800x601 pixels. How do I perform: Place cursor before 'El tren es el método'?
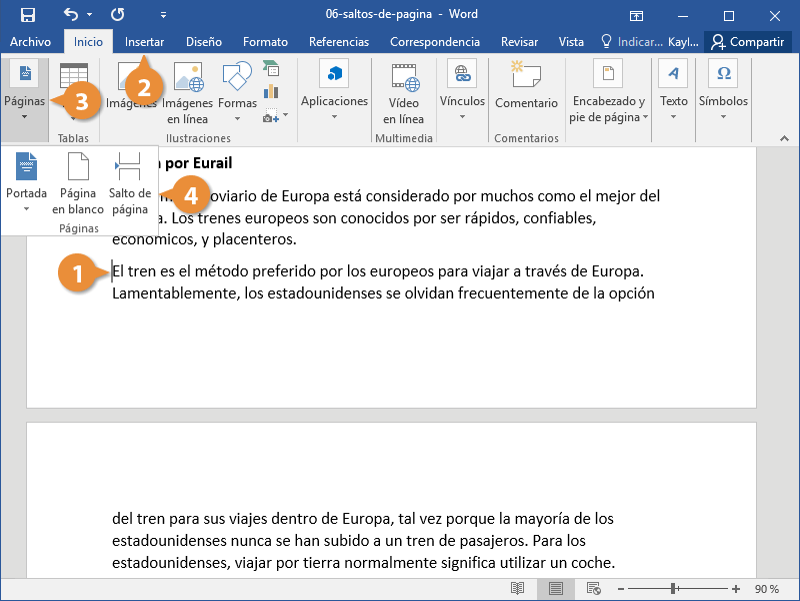pos(112,271)
